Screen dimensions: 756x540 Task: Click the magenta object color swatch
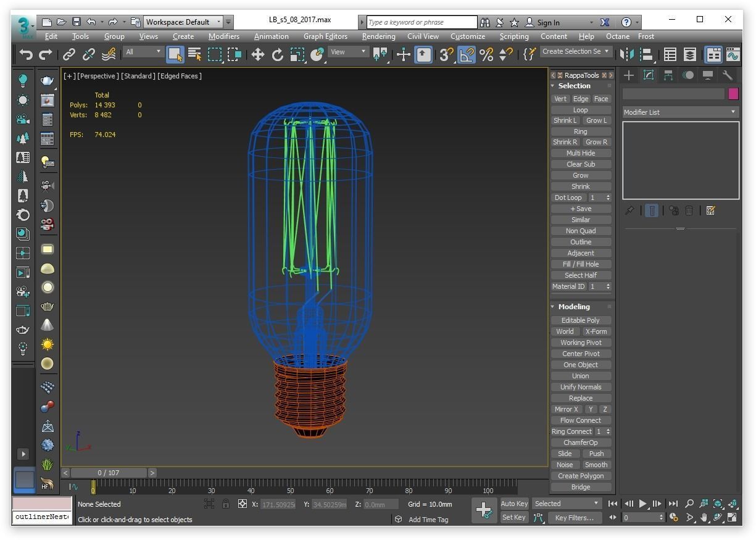click(733, 94)
